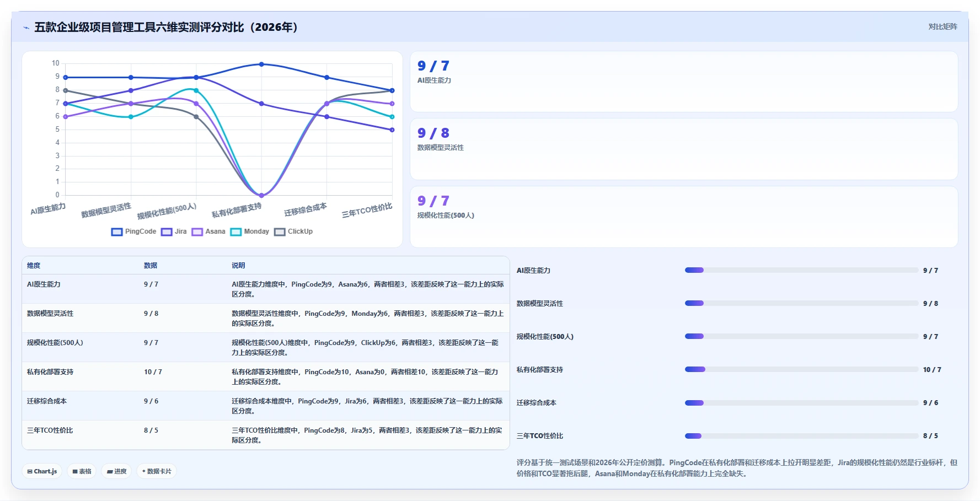Select the Asana point at value 6 on AI原生能力

(66, 117)
